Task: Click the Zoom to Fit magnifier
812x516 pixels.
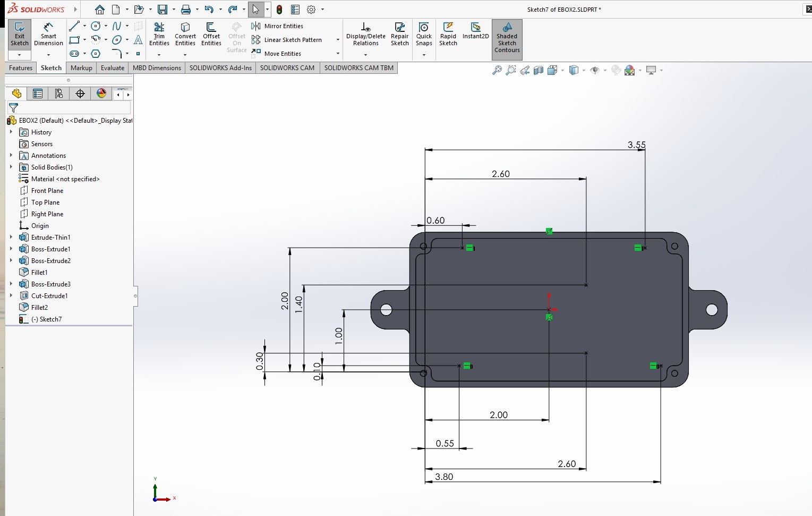Action: point(497,70)
